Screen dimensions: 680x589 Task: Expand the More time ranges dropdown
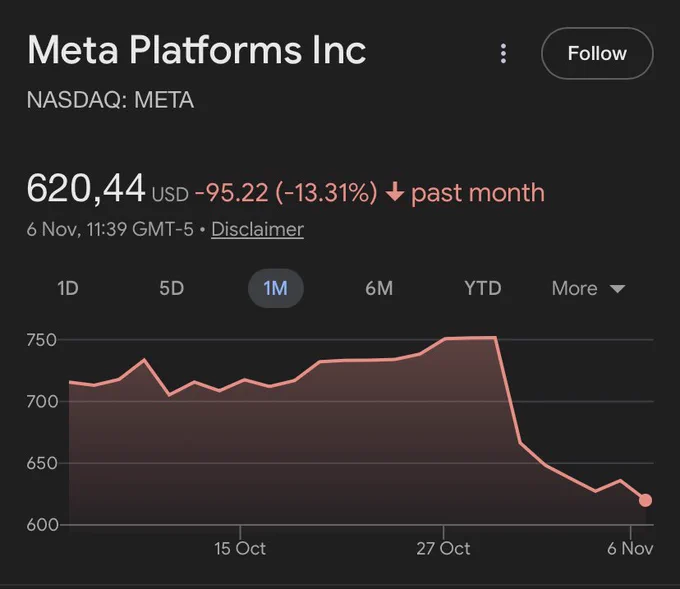point(588,289)
